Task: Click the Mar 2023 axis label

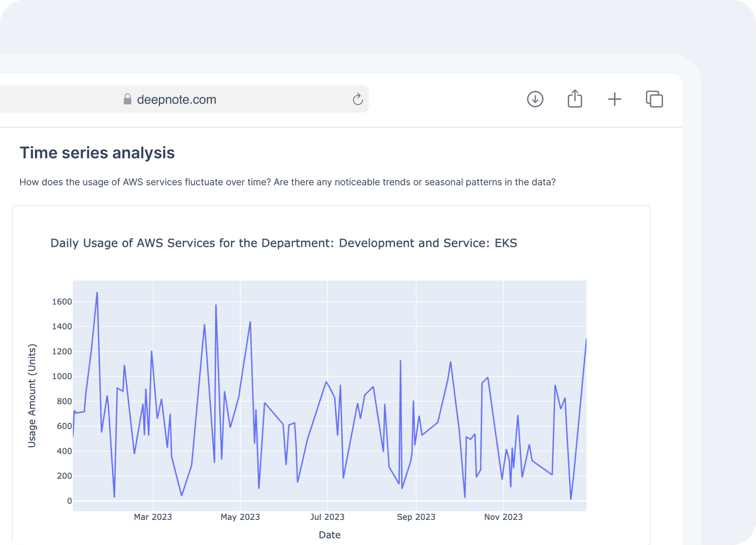Action: pyautogui.click(x=153, y=517)
